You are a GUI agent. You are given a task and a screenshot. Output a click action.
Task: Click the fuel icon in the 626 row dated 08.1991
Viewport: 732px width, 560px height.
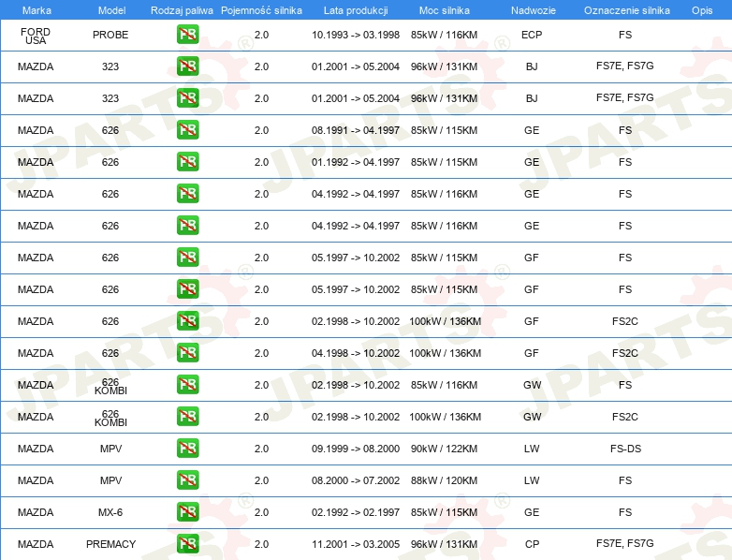(x=187, y=130)
